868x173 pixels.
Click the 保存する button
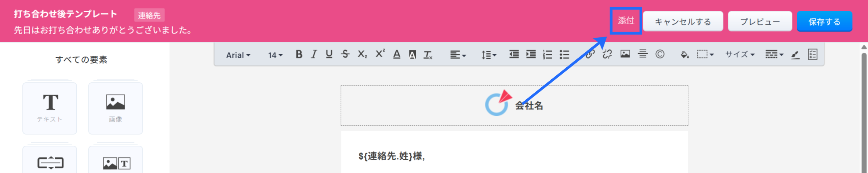(x=824, y=22)
